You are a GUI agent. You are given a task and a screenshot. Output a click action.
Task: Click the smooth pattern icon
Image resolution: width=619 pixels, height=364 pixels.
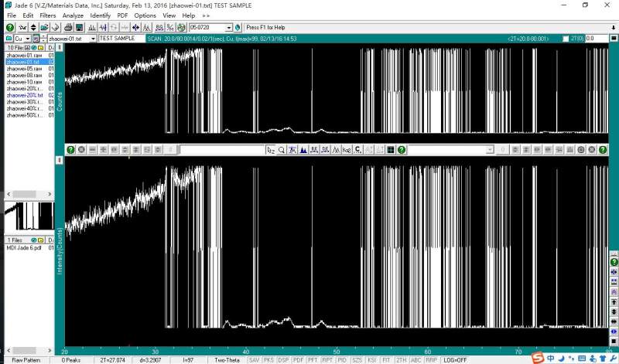[x=103, y=28]
